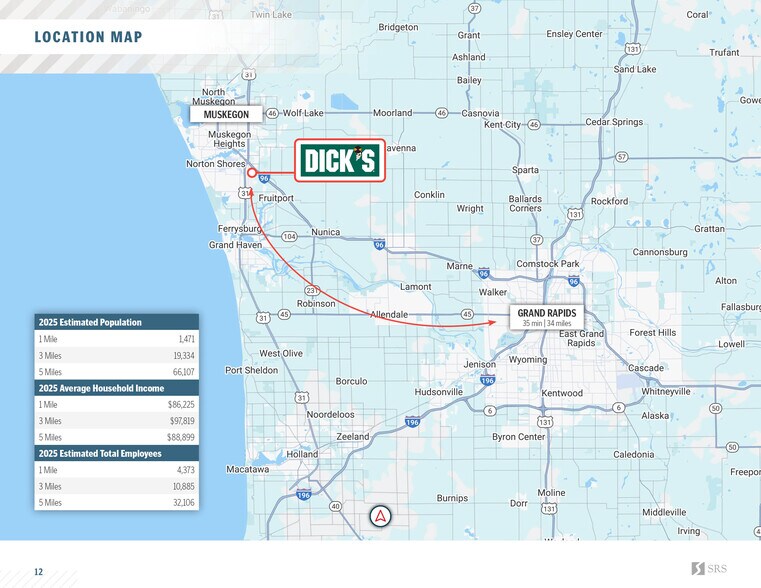Click the 3 Miles income row $97,819
Screen dimensions: 761x588
pyautogui.click(x=116, y=421)
